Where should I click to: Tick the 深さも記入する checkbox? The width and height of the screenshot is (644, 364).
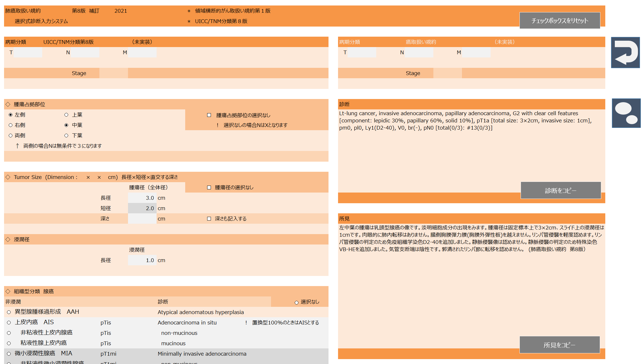pyautogui.click(x=209, y=219)
